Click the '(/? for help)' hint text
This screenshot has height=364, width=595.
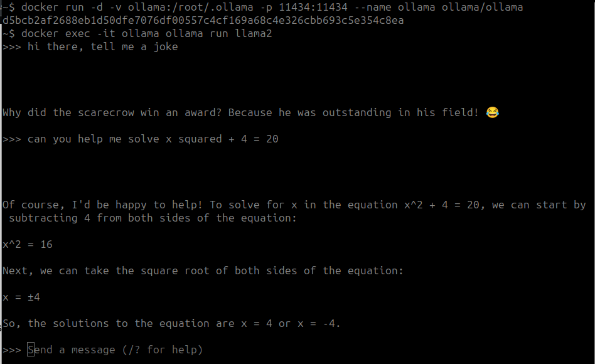[163, 350]
